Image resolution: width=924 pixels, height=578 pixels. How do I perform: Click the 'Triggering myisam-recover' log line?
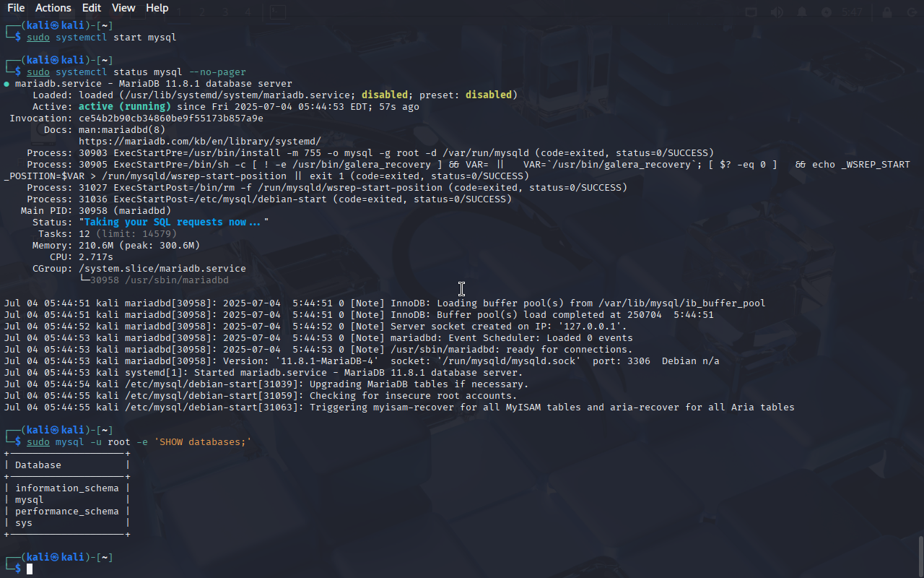399,407
